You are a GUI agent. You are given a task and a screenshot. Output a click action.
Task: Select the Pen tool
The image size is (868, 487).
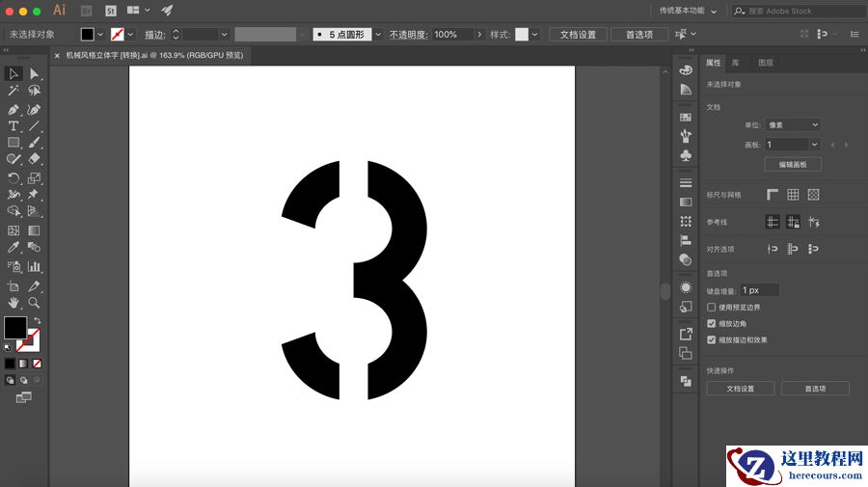[x=14, y=110]
